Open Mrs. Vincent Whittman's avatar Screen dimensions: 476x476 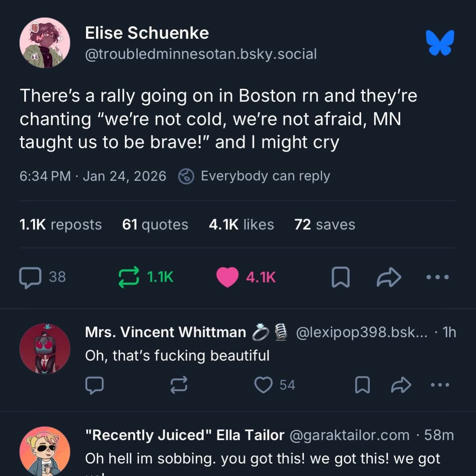tap(44, 348)
